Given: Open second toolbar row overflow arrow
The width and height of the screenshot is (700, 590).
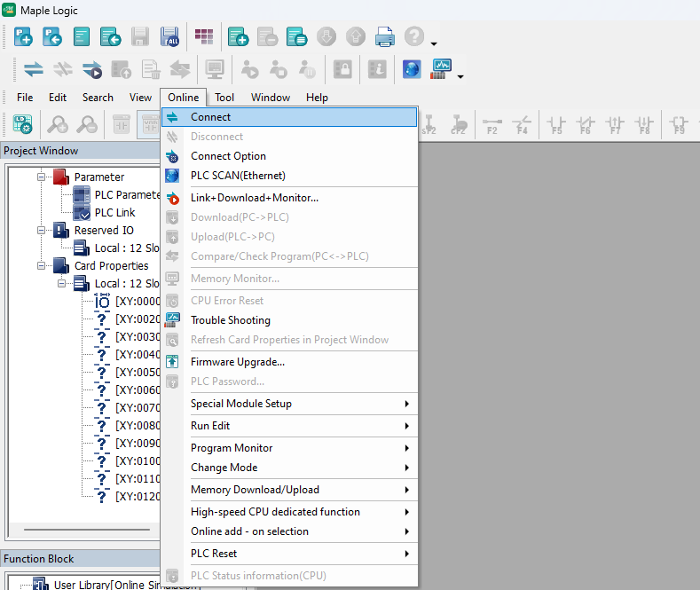Looking at the screenshot, I should pyautogui.click(x=460, y=77).
